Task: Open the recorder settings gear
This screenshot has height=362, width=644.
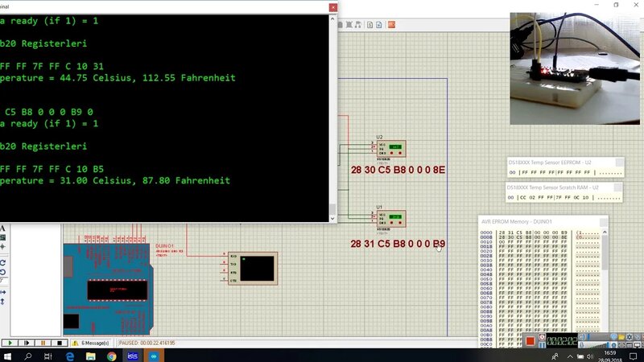Action: [x=630, y=337]
